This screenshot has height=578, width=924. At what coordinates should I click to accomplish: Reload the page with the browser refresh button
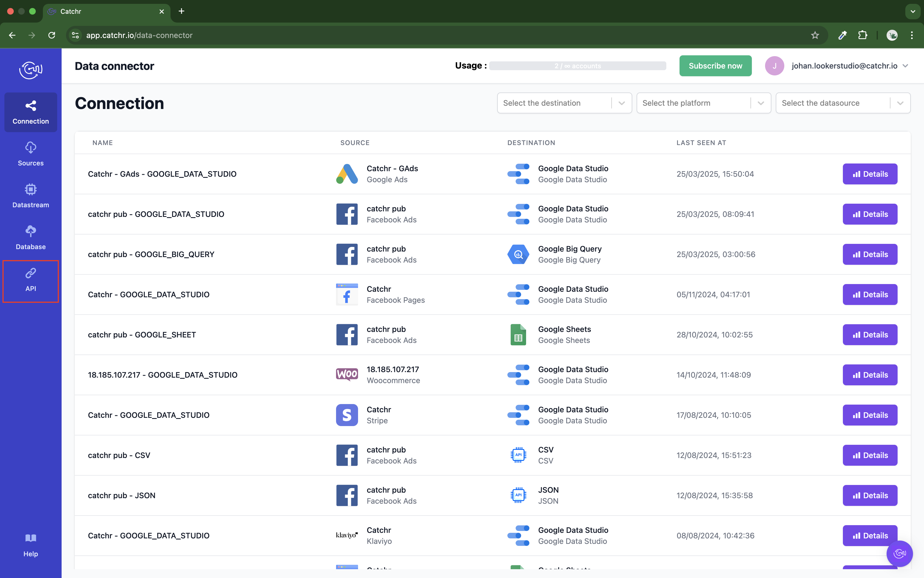coord(51,35)
